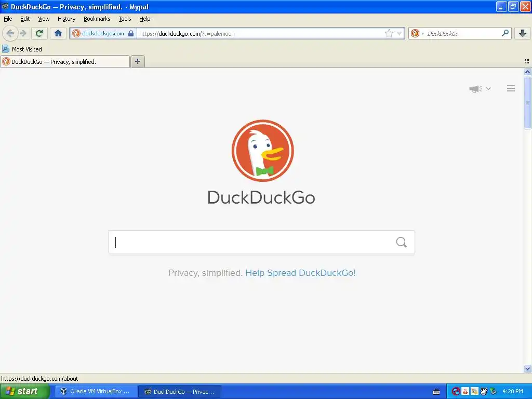532x399 pixels.
Task: Click the DuckDuckGo duck logo
Action: tap(262, 151)
